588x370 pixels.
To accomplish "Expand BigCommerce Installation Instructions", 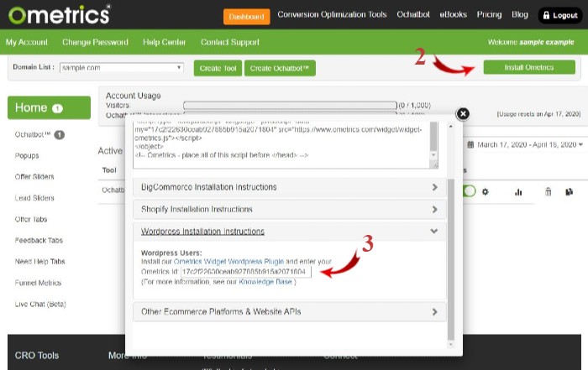I will (x=290, y=187).
